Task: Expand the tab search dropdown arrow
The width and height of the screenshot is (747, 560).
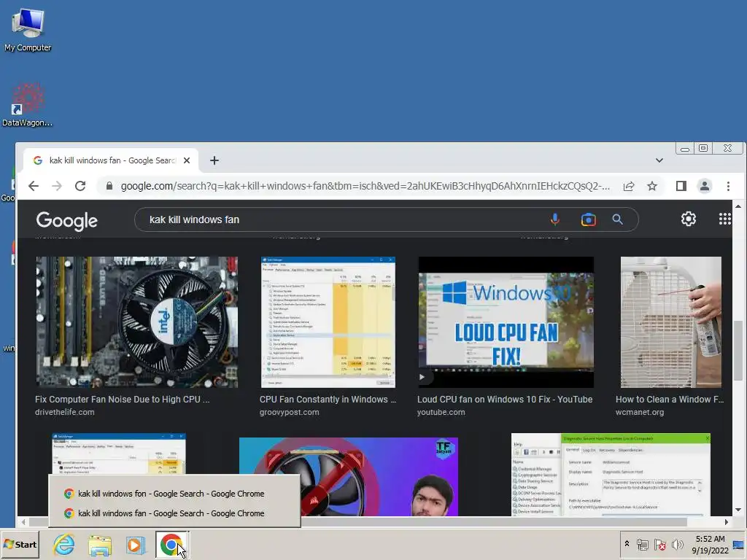Action: pos(659,160)
